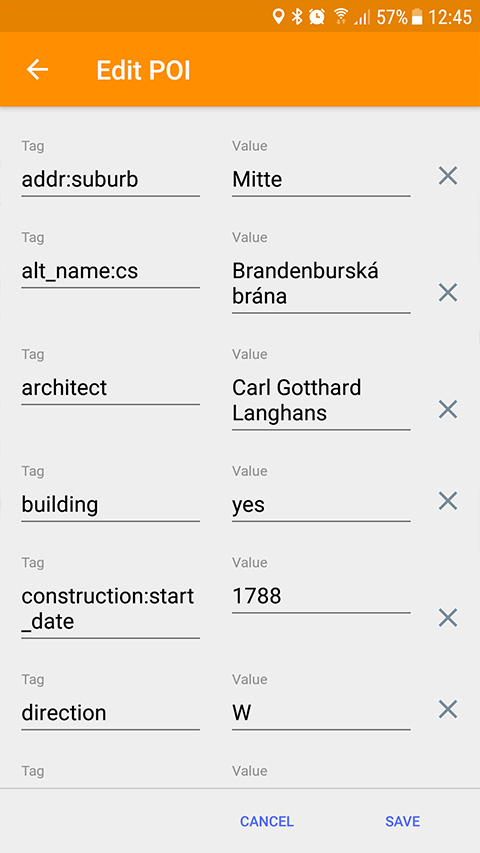This screenshot has height=853, width=480.
Task: Remove the addr:suburb tag row
Action: (x=448, y=176)
